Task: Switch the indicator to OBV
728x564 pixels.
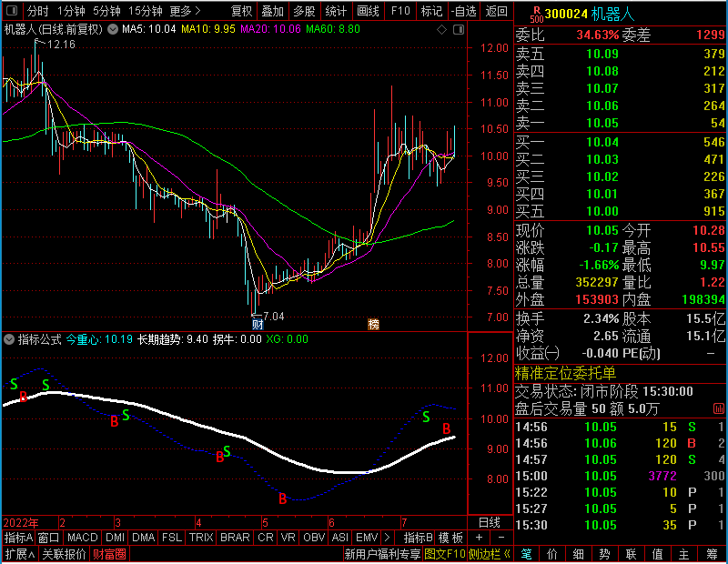Action: (314, 538)
